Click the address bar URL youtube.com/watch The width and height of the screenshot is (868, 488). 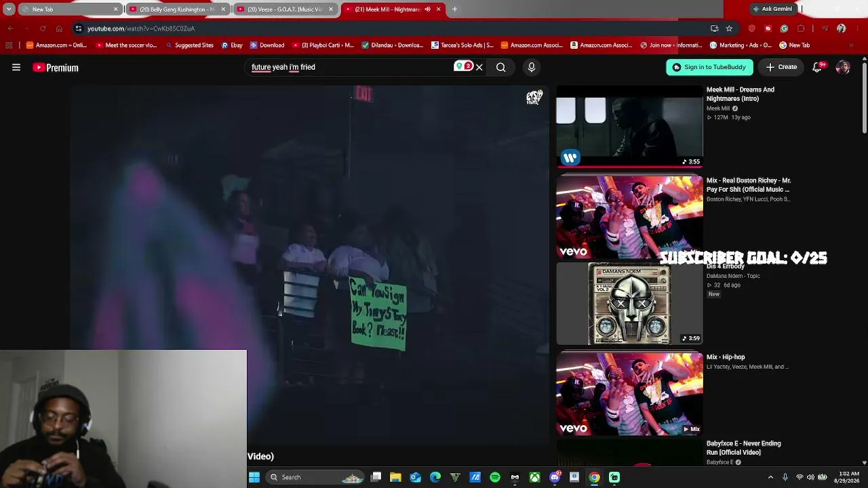tap(141, 28)
